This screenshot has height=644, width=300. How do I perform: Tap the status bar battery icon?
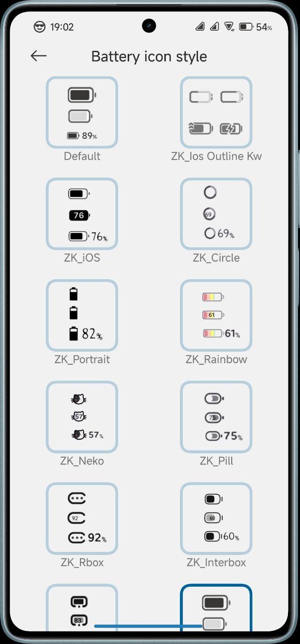[246, 27]
